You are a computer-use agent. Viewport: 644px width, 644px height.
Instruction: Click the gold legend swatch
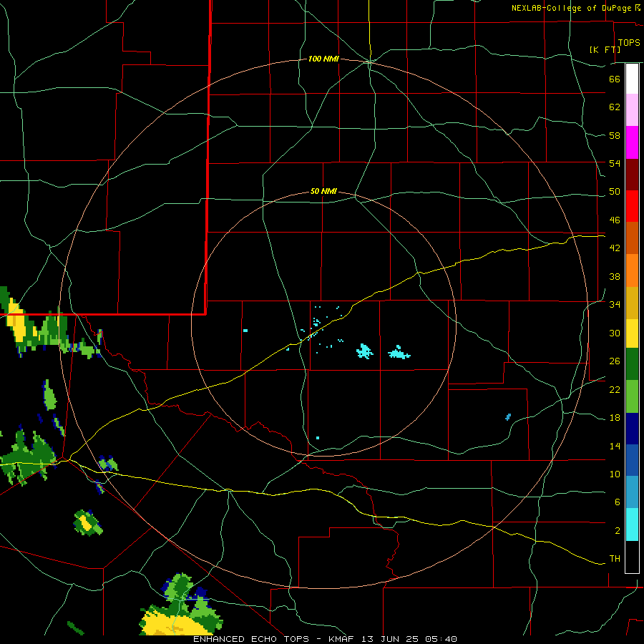click(x=632, y=303)
